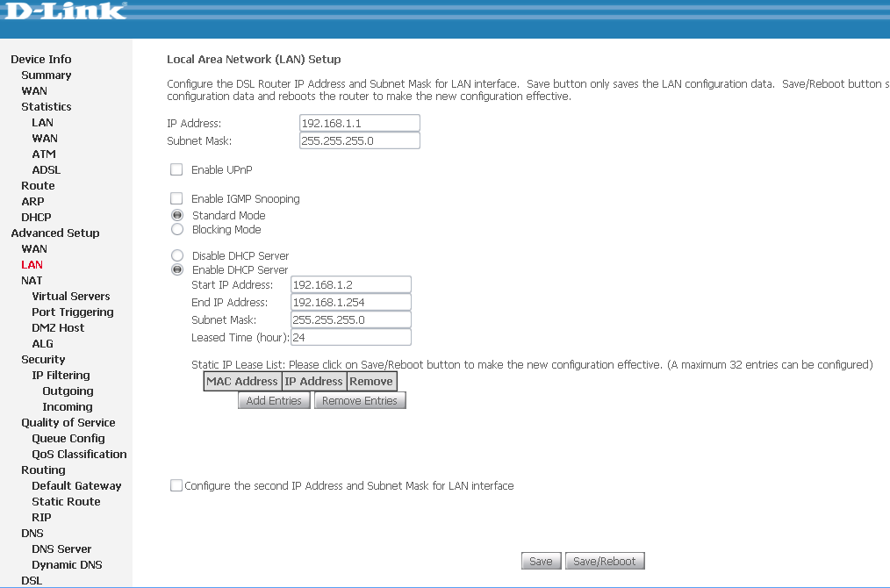Open Default Gateway page

coord(76,486)
